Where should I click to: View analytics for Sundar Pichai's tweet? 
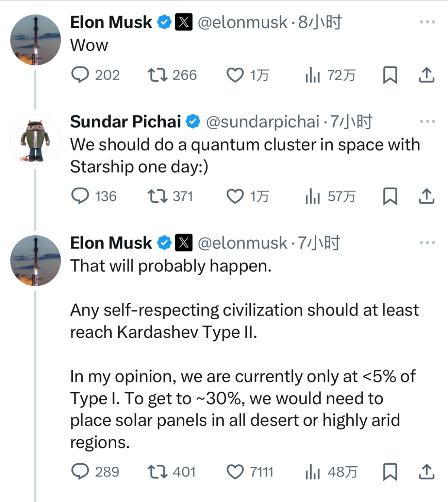[312, 196]
